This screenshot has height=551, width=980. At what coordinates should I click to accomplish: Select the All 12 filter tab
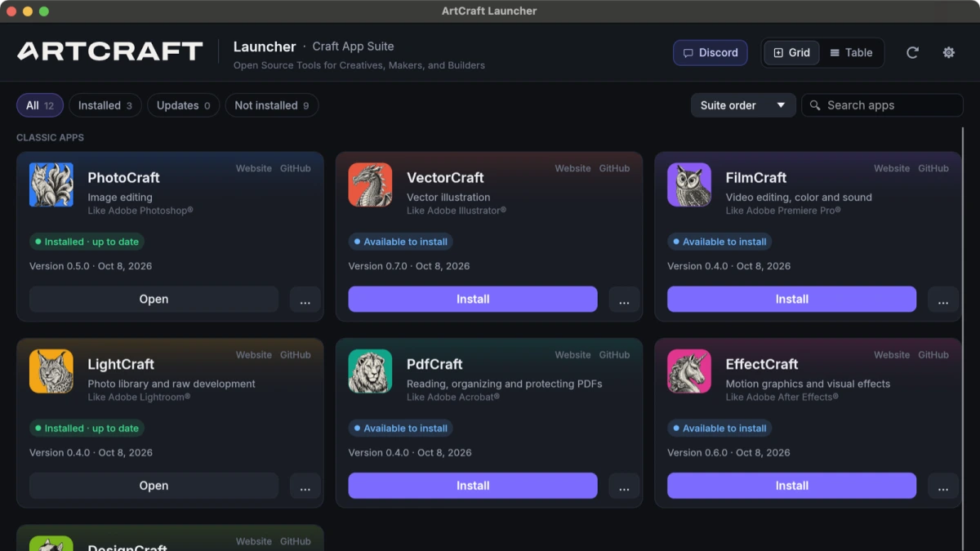pos(40,105)
